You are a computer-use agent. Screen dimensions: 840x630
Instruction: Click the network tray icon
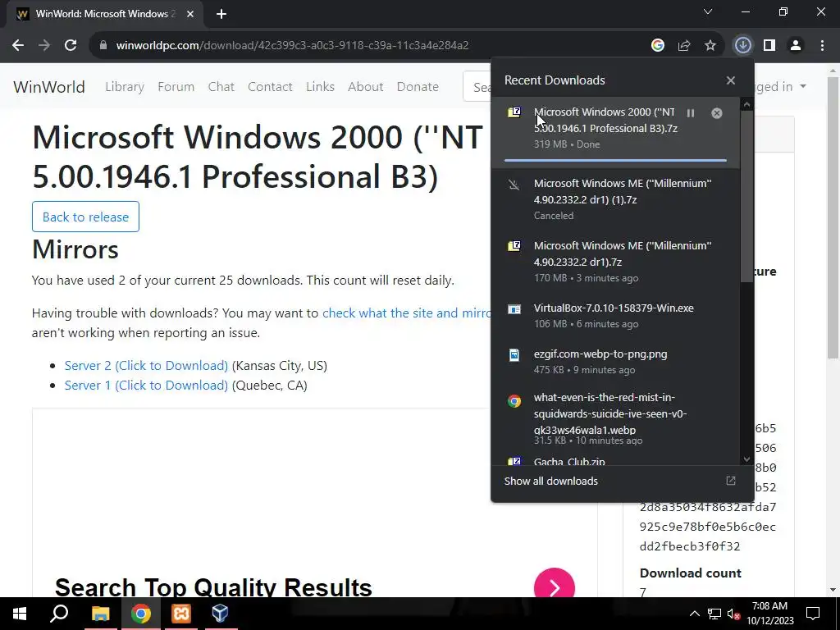click(714, 614)
